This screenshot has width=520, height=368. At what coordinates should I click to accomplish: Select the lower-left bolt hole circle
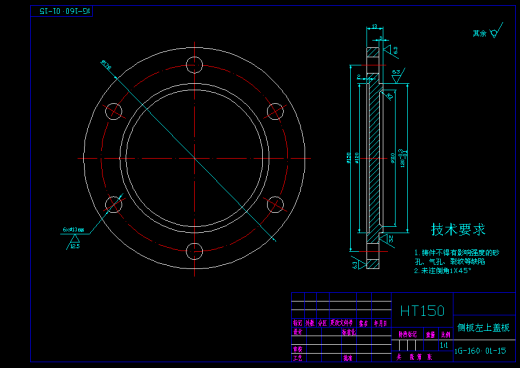[114, 204]
